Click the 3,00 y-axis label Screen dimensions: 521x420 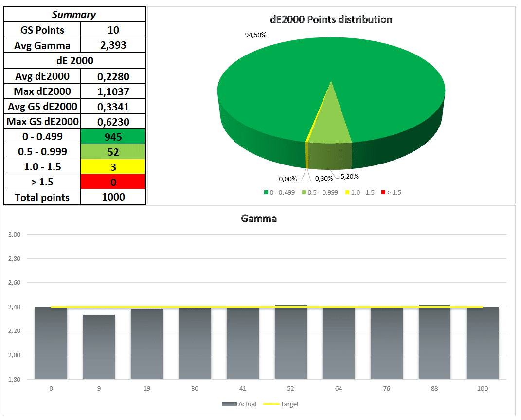(14, 235)
